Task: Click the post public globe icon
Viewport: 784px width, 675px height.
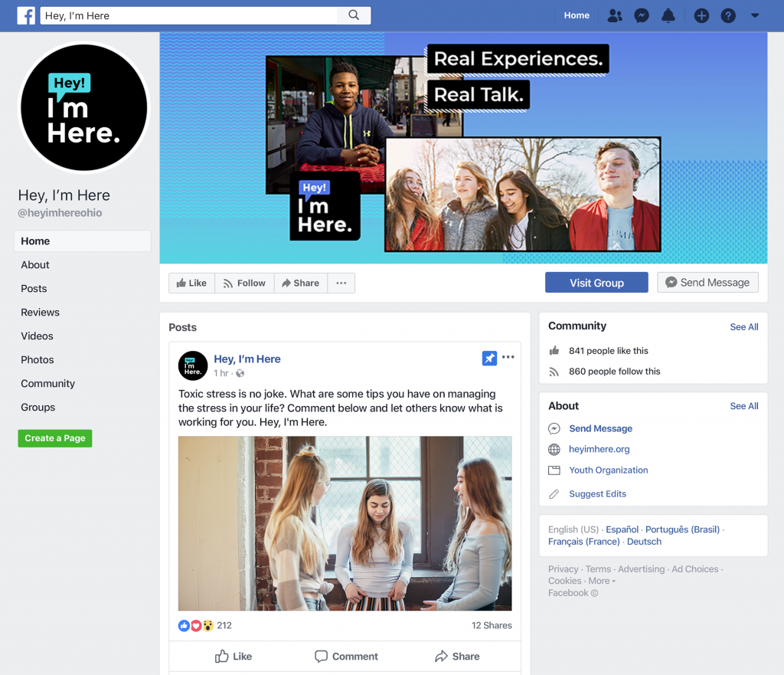Action: pyautogui.click(x=240, y=373)
